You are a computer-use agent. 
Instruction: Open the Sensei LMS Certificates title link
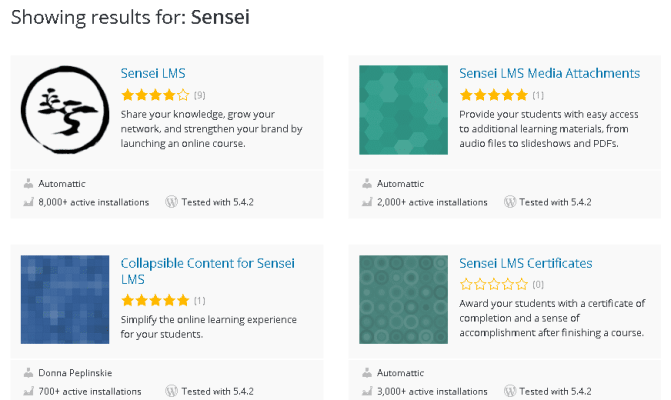point(526,263)
